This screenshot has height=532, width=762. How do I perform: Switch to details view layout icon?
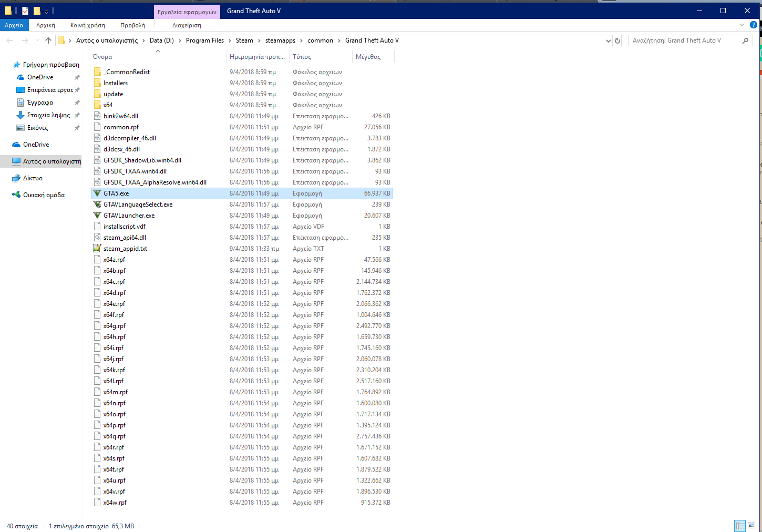[740, 526]
